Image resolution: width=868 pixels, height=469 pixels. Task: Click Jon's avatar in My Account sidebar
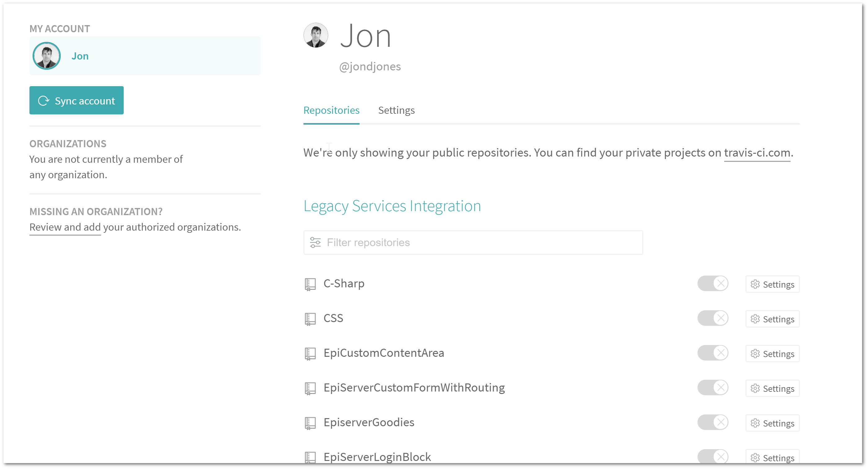(46, 56)
